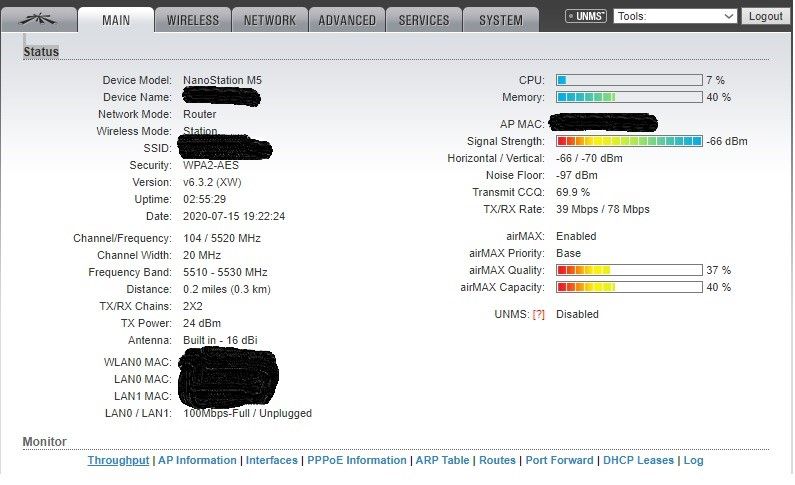The width and height of the screenshot is (795, 485).
Task: Select the 'v6.3.2 (XW)' version value
Action: click(212, 182)
